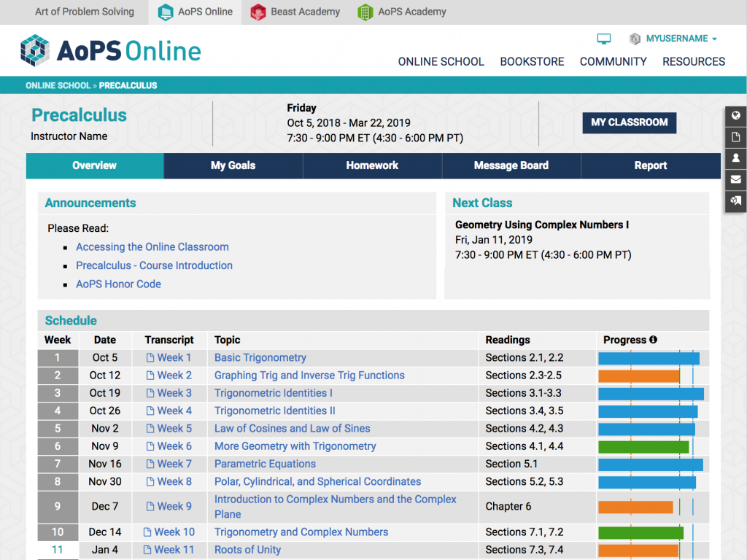
Task: Click the AoPS Academy green icon
Action: click(x=365, y=12)
